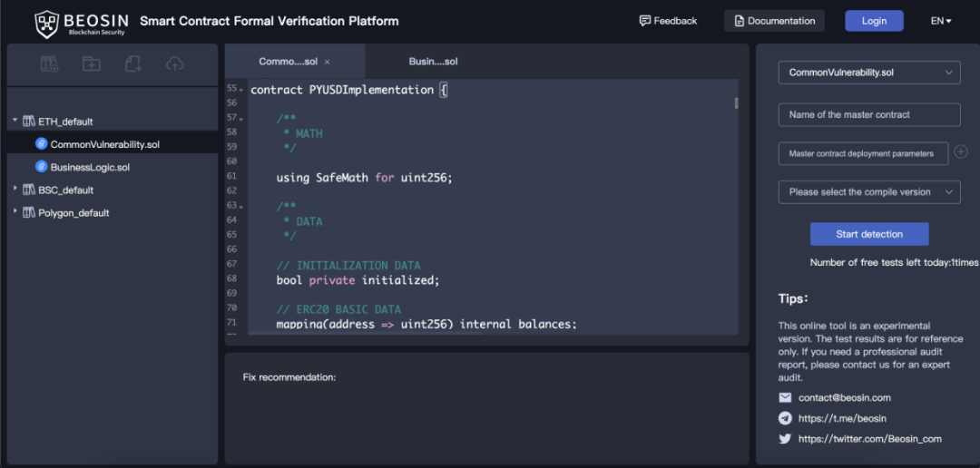Open the EN language dropdown
Screen dimensions: 980x468
[x=941, y=21]
